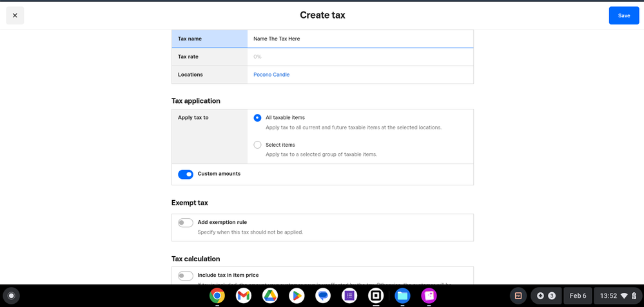This screenshot has height=307, width=644.
Task: Open the purple list app icon
Action: click(x=349, y=295)
